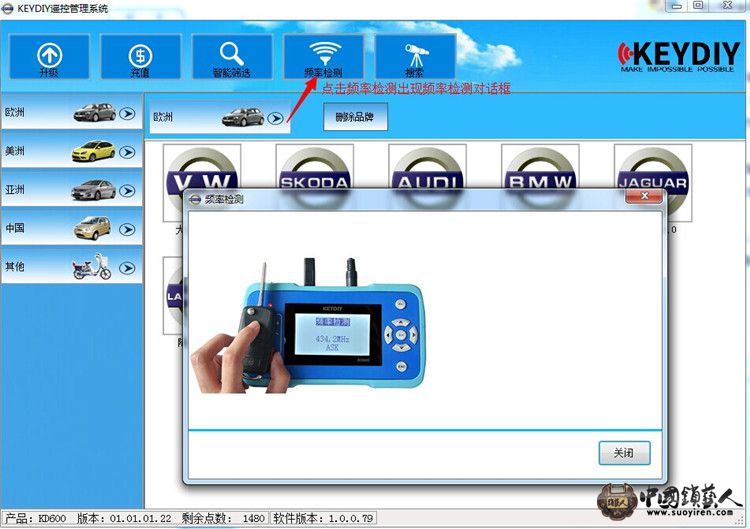Click the KEYDIY app icon in title bar

[8, 8]
